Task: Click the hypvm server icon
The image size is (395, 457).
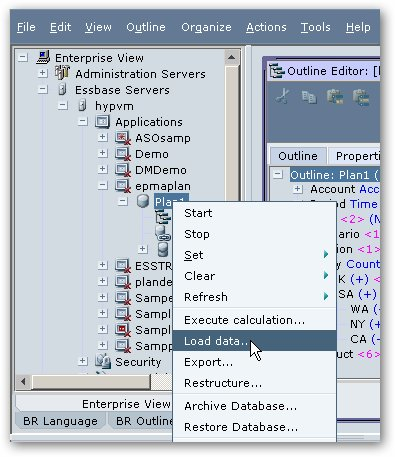Action: coord(82,106)
